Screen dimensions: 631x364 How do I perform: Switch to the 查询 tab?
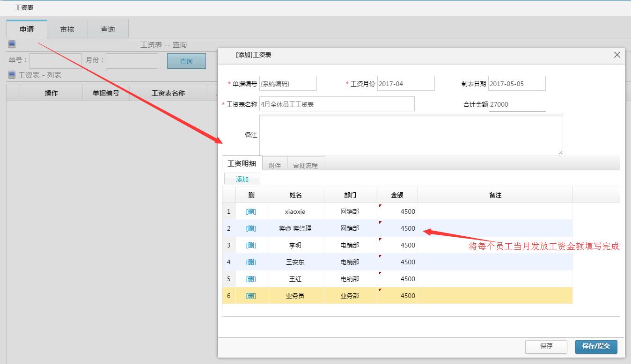pyautogui.click(x=108, y=29)
